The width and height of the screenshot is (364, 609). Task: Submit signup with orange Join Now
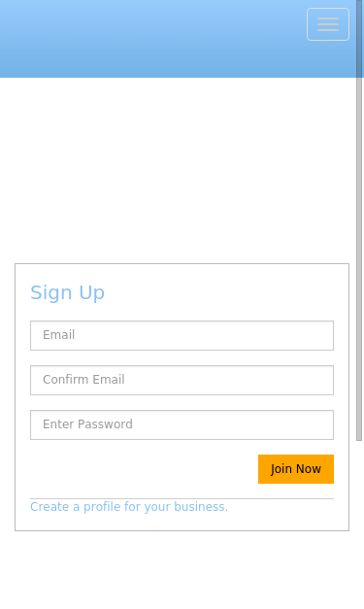[296, 469]
